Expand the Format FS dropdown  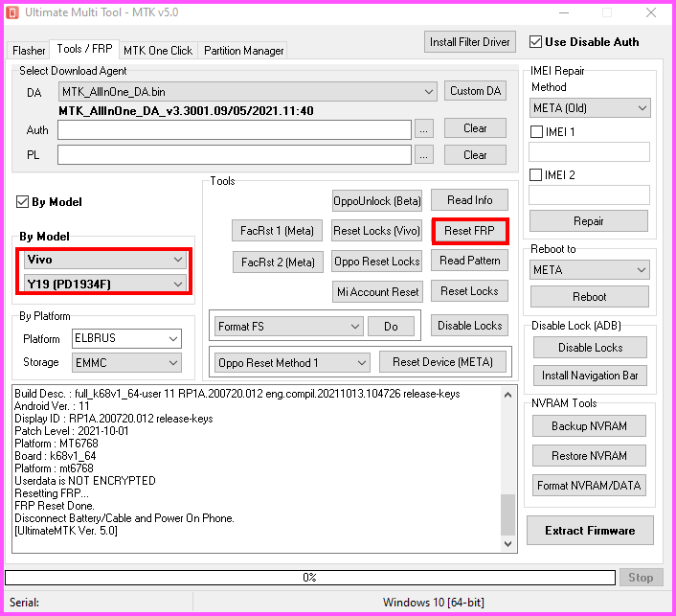(289, 326)
